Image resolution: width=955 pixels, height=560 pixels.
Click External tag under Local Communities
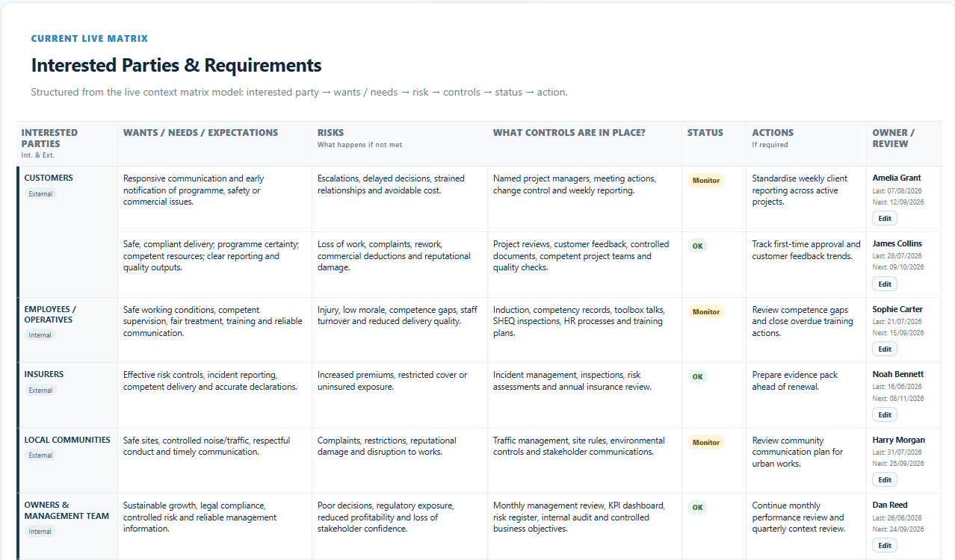pyautogui.click(x=40, y=455)
